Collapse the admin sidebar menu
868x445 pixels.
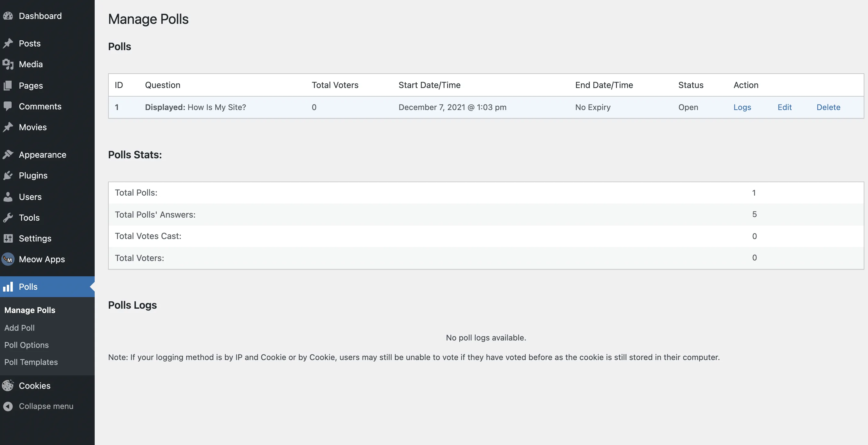pos(46,406)
